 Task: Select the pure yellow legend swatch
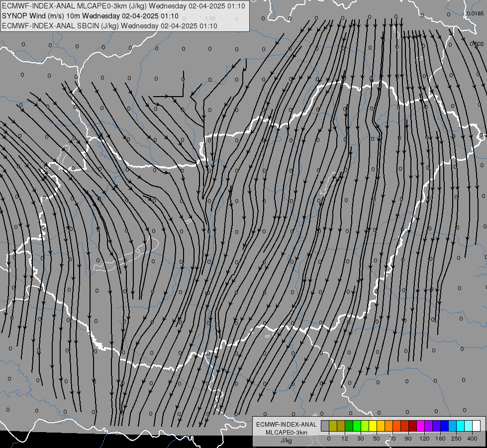coord(373,426)
